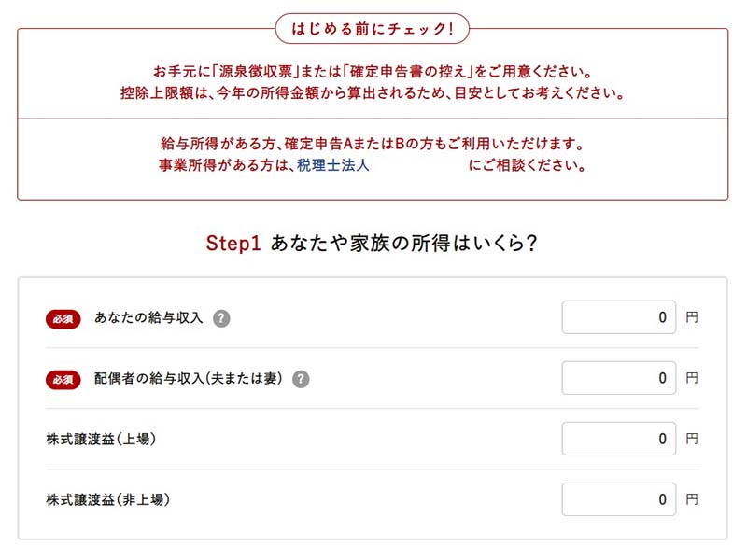This screenshot has width=747, height=560.
Task: Focus the あなたの給与収入 amount field
Action: coord(618,317)
